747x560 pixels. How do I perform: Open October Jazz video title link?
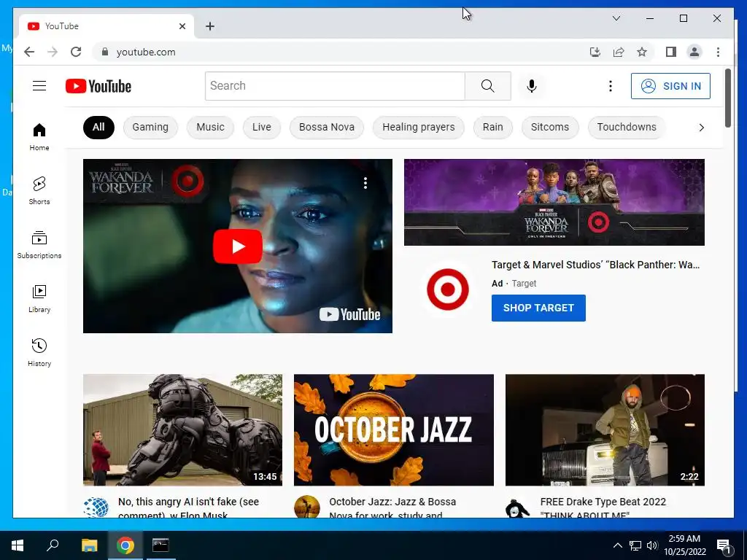click(x=392, y=507)
